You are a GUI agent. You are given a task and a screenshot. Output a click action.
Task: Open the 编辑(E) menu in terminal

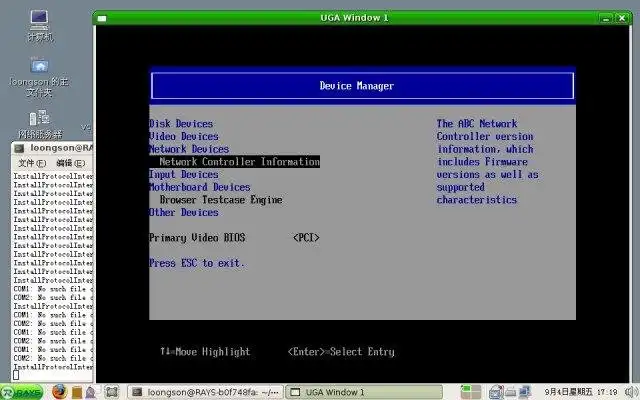(71, 163)
